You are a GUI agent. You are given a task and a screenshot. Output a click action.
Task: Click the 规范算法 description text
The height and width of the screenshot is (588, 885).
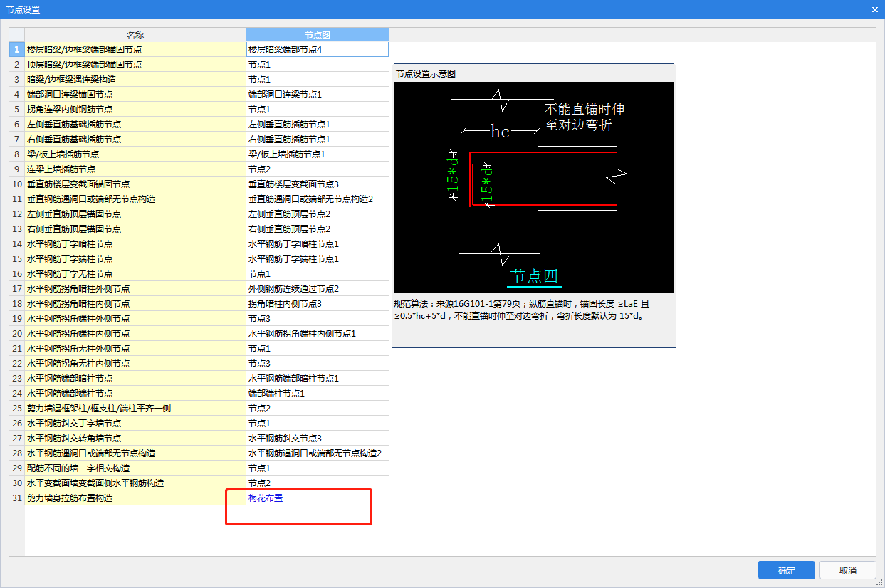522,310
